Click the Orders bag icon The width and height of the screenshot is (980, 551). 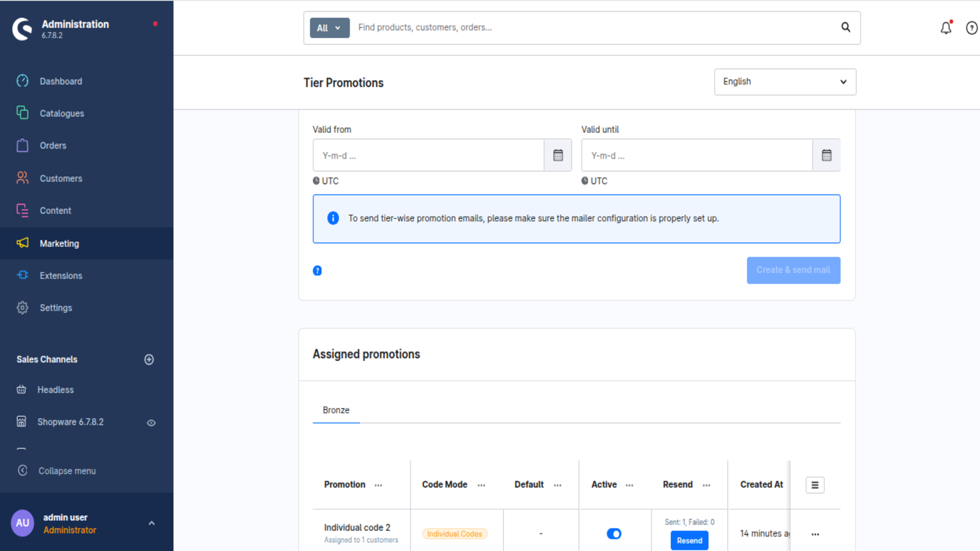pos(22,145)
